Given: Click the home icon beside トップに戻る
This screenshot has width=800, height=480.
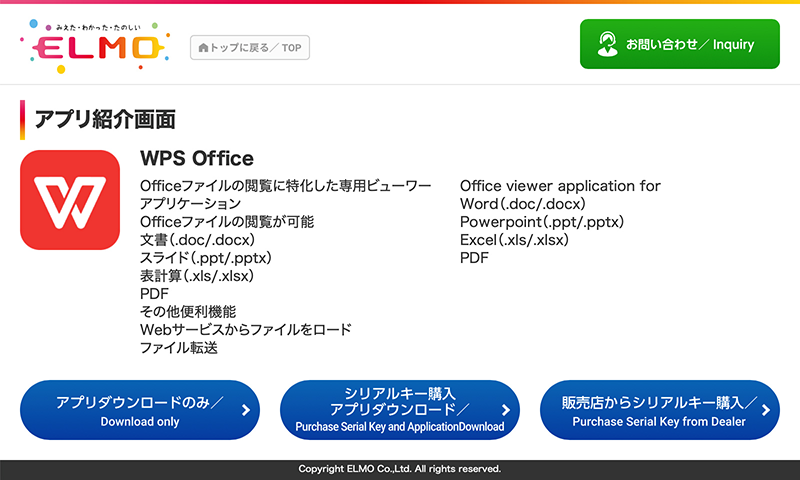Looking at the screenshot, I should pos(204,47).
